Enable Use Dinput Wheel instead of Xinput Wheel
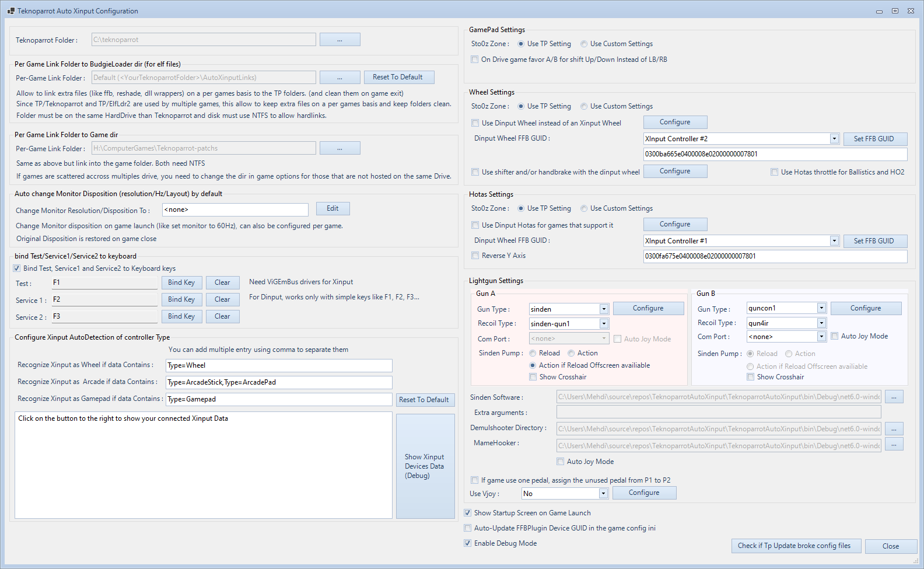The width and height of the screenshot is (924, 569). (x=475, y=123)
